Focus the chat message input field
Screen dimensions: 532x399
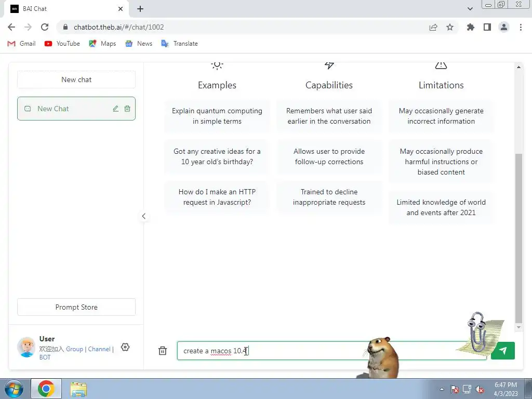point(332,351)
